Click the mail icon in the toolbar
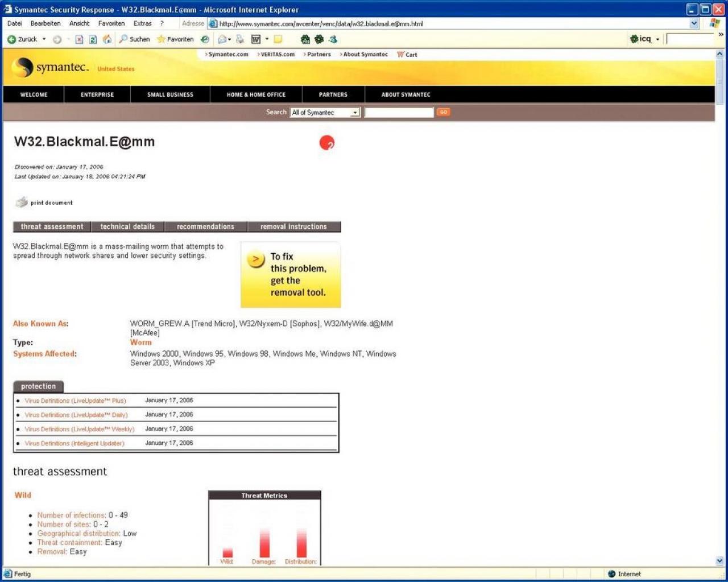 click(224, 39)
